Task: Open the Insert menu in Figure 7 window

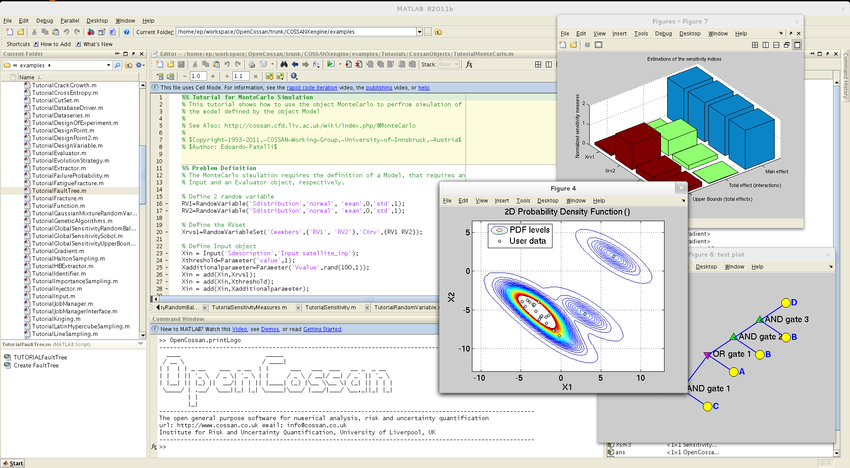Action: point(619,34)
